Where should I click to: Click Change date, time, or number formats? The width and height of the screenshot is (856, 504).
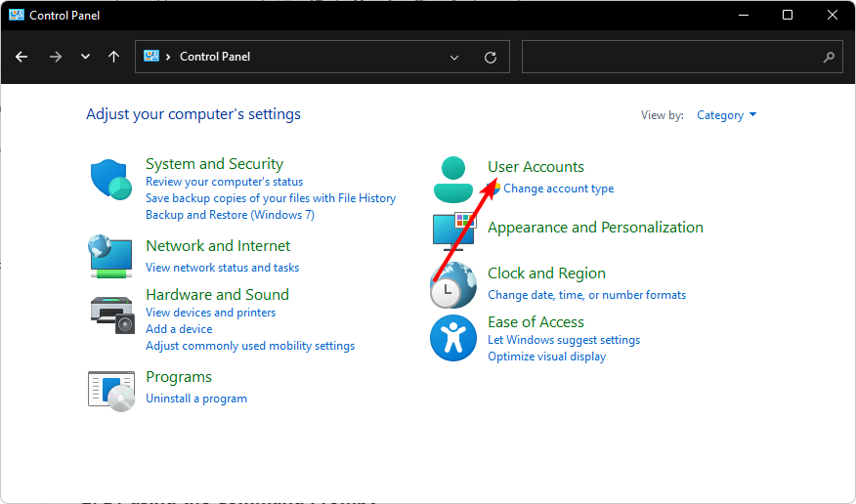click(586, 295)
